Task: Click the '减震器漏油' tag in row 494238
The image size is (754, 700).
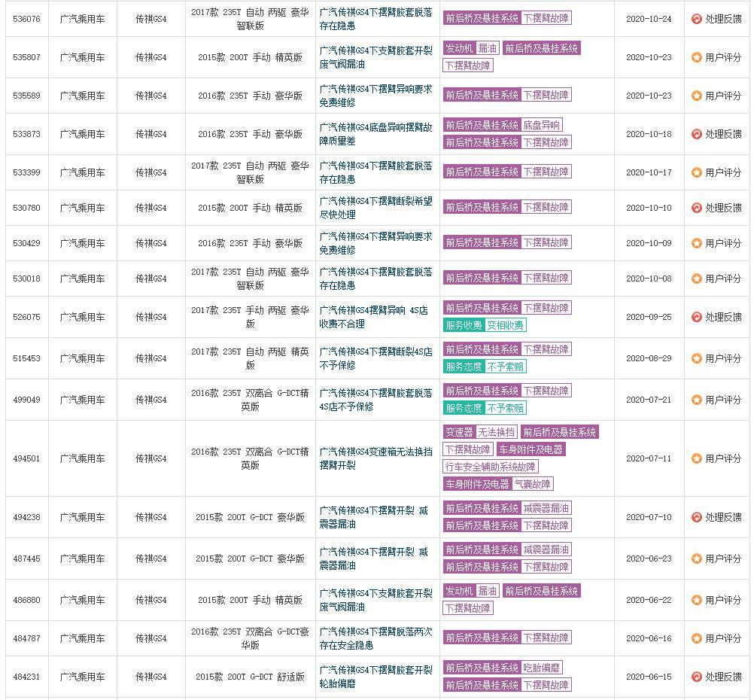Action: point(546,509)
